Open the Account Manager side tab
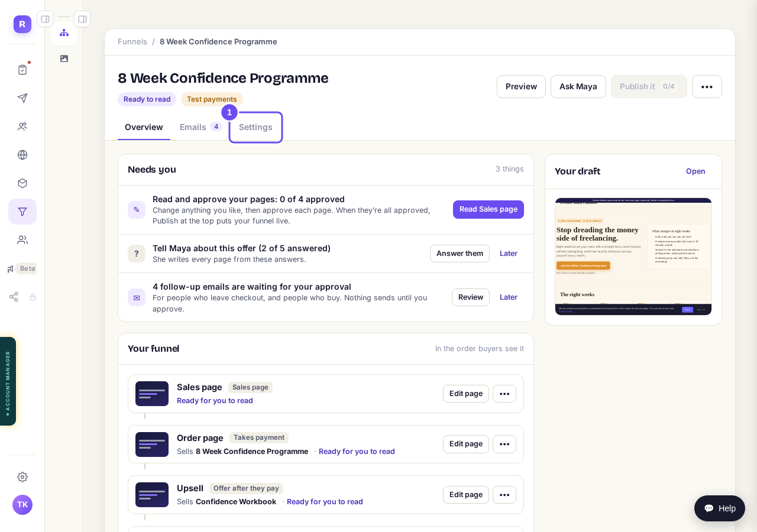Image resolution: width=757 pixels, height=532 pixels. (x=8, y=381)
